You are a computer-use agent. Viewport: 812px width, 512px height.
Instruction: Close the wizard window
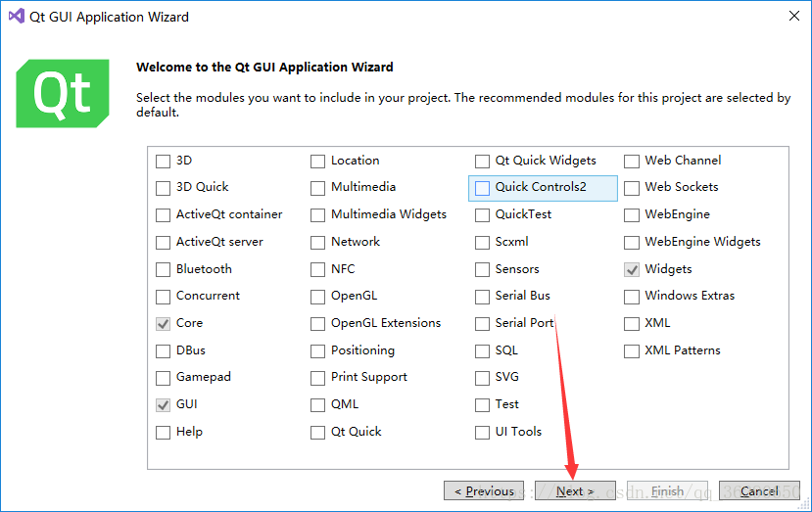[x=793, y=16]
